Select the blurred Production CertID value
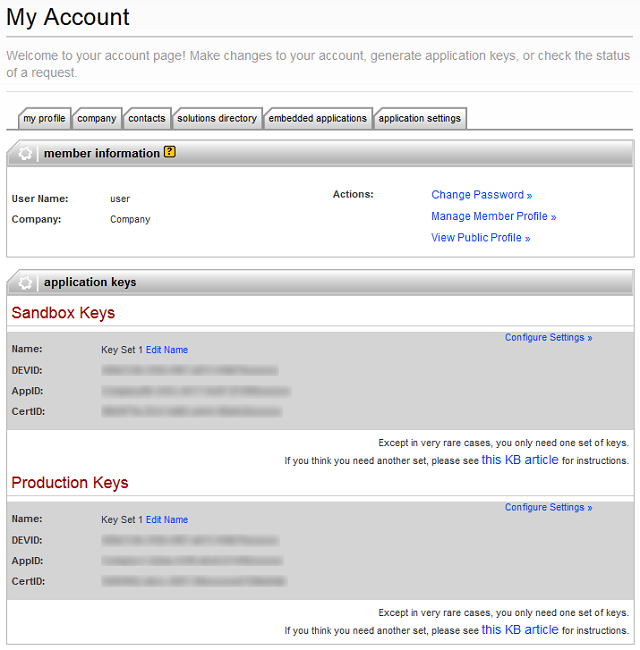Screen dimensions: 640x650 (x=194, y=581)
